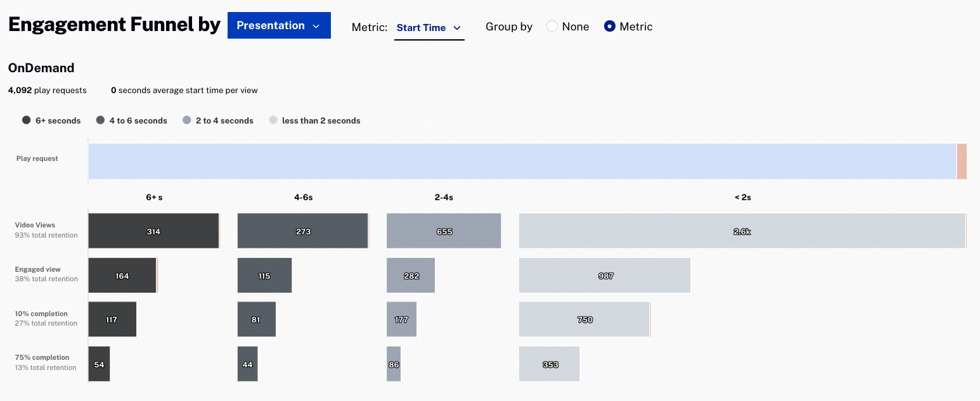Click the 54 bar for 75% completion
Viewport: 980px width, 401px height.
click(x=99, y=364)
